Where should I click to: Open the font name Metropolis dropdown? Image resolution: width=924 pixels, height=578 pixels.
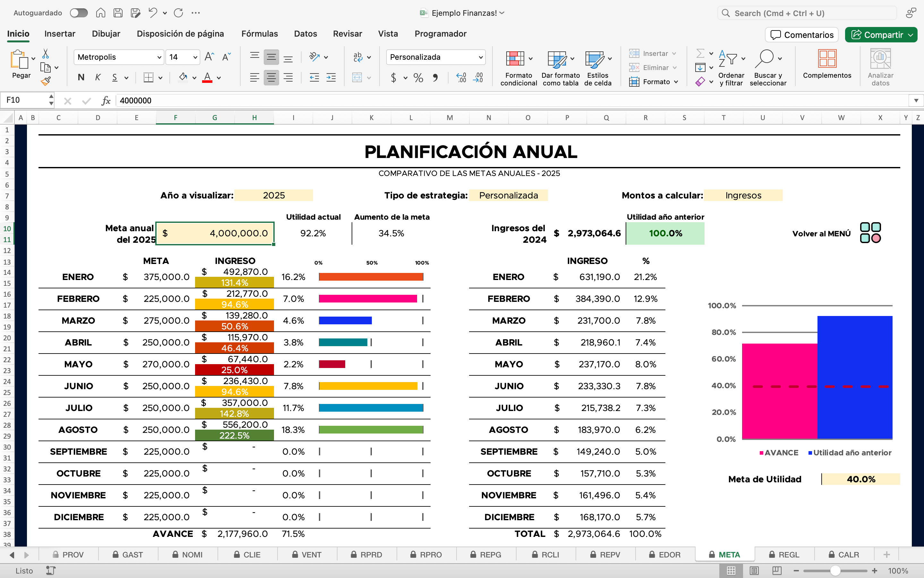tap(159, 57)
